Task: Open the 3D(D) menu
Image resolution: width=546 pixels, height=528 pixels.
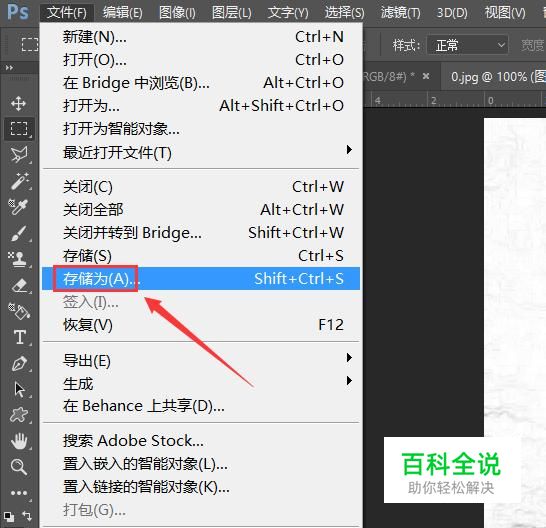Action: (452, 13)
